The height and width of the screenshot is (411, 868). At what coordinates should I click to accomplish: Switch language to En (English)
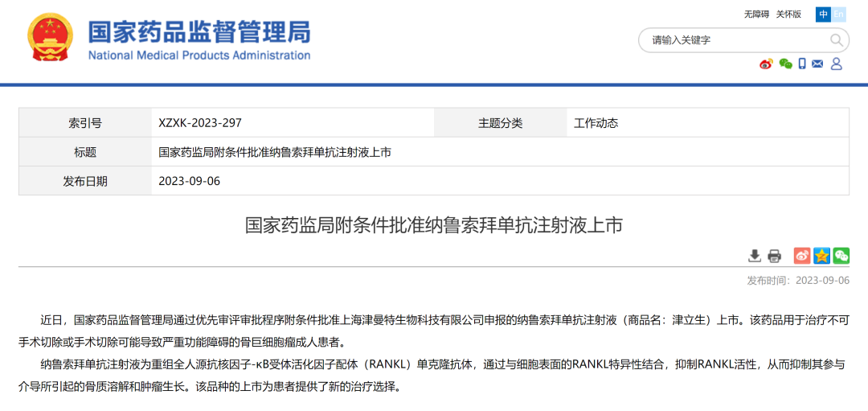[x=838, y=14]
